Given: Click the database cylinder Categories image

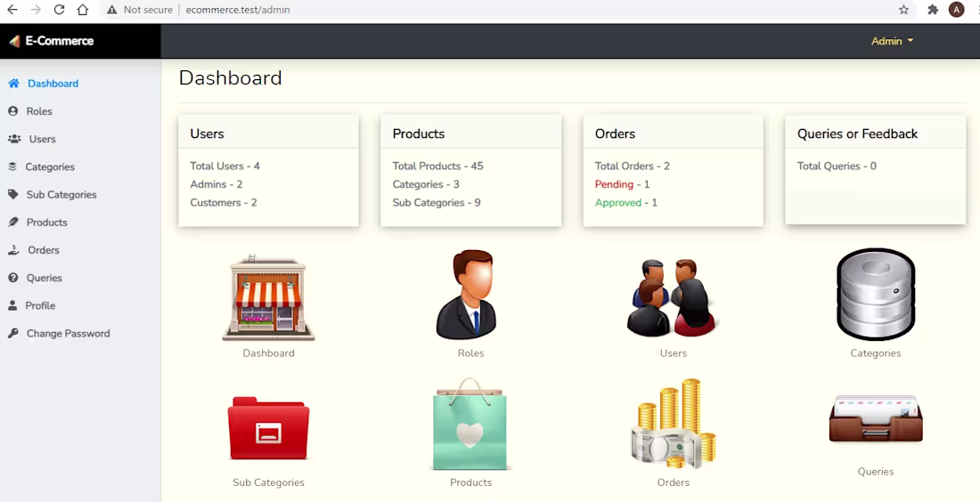Looking at the screenshot, I should click(x=876, y=294).
